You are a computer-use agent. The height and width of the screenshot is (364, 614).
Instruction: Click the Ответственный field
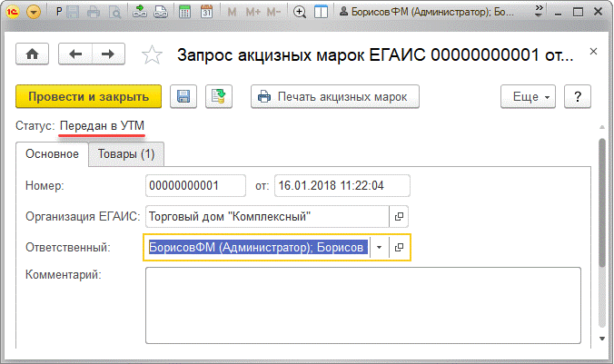click(x=258, y=248)
